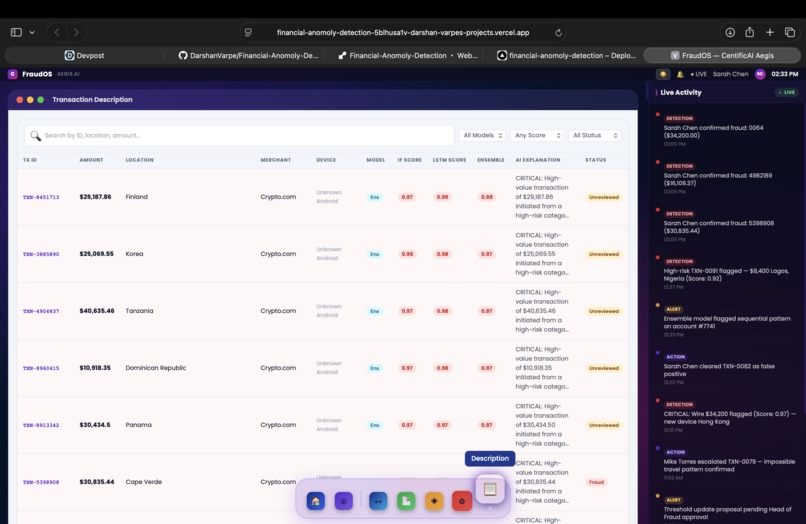Click the Description notepad icon in dock

coord(490,489)
